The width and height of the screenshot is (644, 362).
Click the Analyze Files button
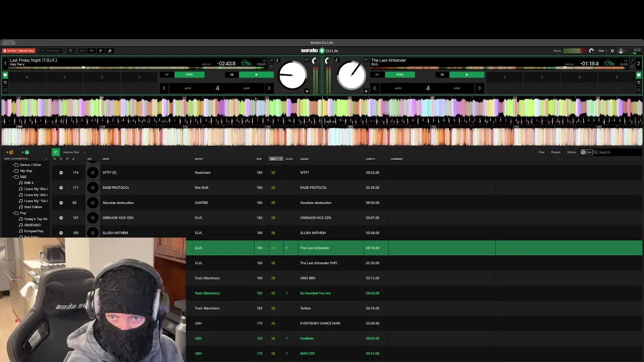pyautogui.click(x=71, y=152)
